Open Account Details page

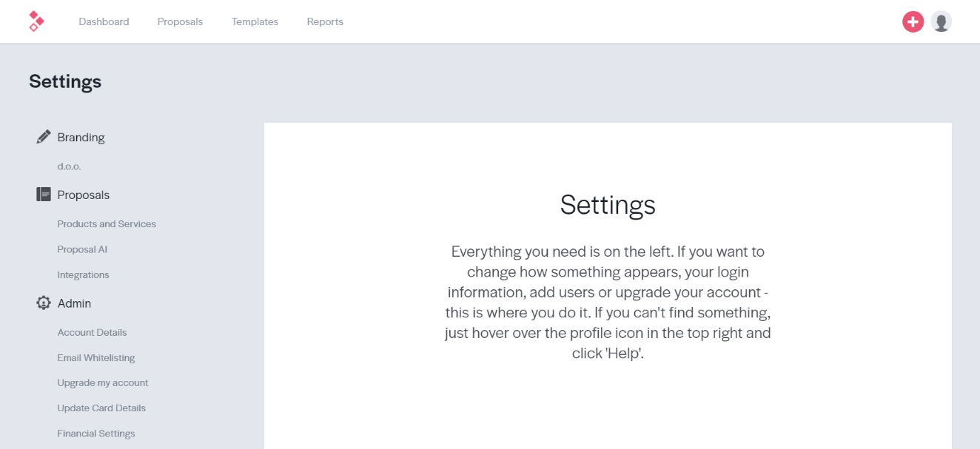[92, 332]
